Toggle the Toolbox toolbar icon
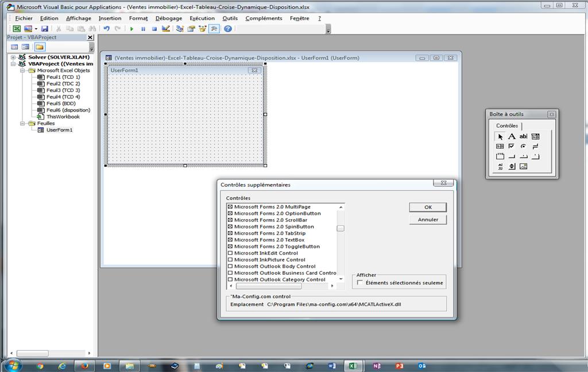 click(x=214, y=29)
